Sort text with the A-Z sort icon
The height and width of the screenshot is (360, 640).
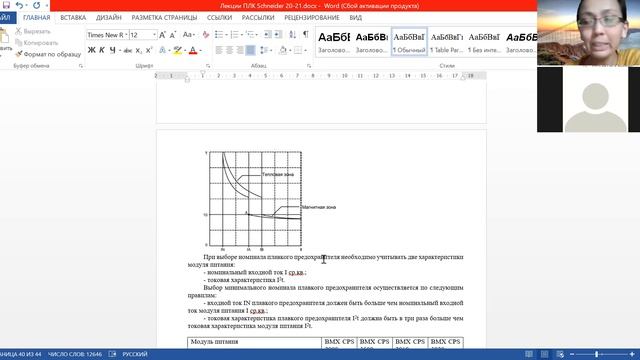point(293,35)
